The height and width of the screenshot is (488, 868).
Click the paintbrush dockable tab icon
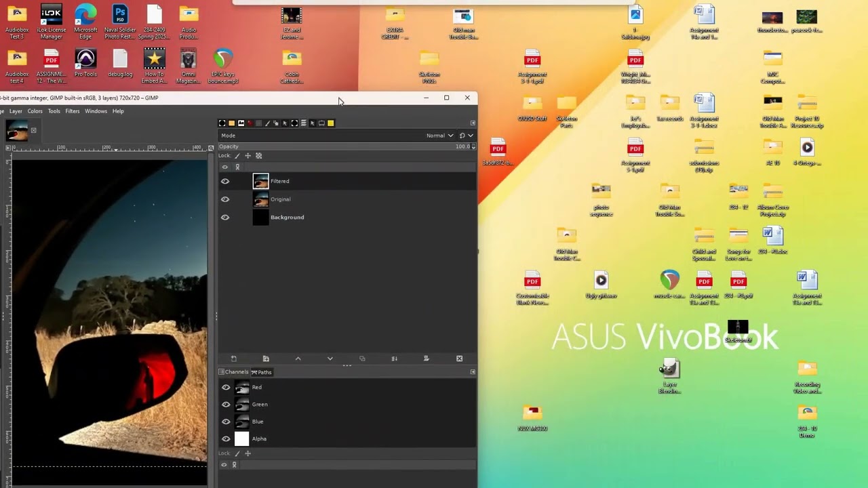click(267, 123)
